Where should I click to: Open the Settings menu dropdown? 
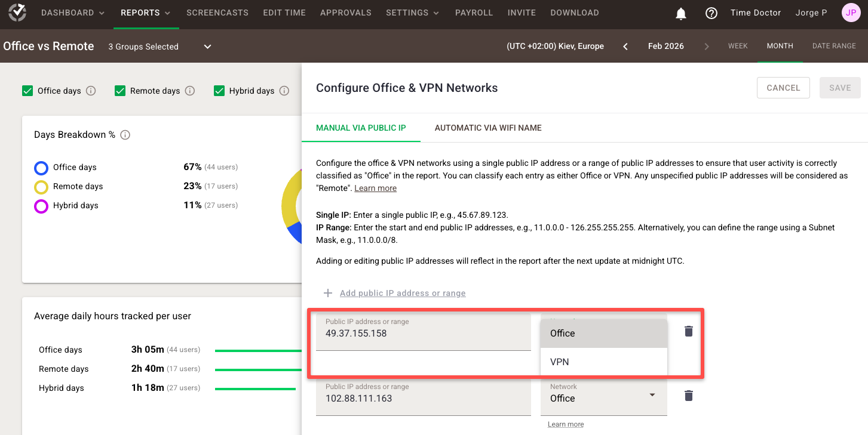click(413, 13)
